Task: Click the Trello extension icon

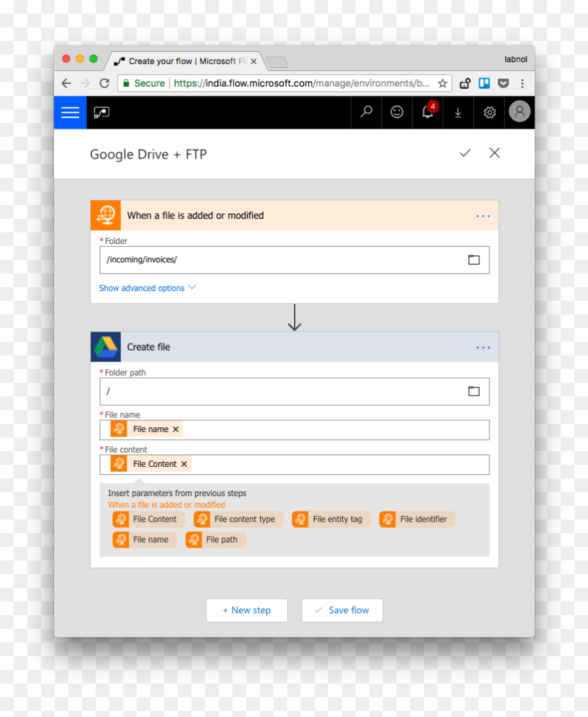Action: [484, 83]
